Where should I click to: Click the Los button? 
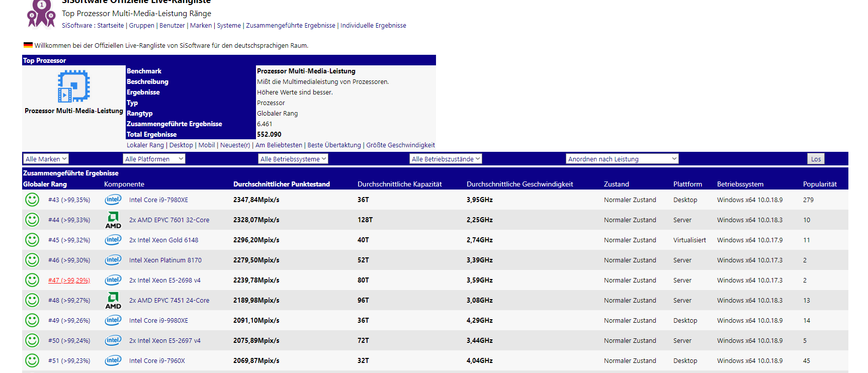(816, 159)
